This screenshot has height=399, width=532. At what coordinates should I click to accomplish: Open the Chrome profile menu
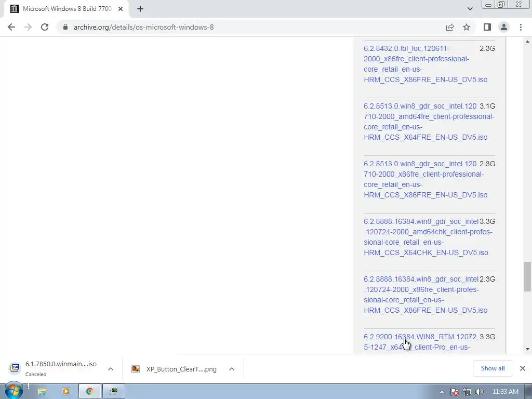pos(504,27)
